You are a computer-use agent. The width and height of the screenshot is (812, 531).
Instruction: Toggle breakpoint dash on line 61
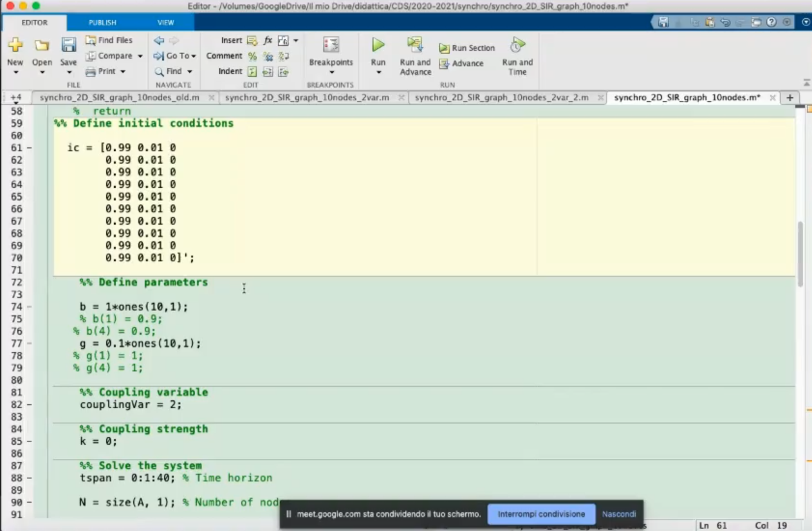pyautogui.click(x=30, y=148)
